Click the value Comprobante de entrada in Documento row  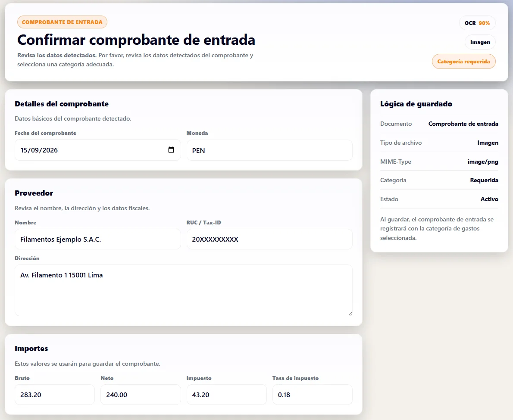(x=463, y=124)
